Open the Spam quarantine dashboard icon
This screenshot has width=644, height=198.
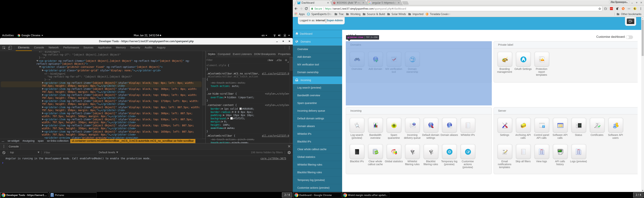coord(394,125)
